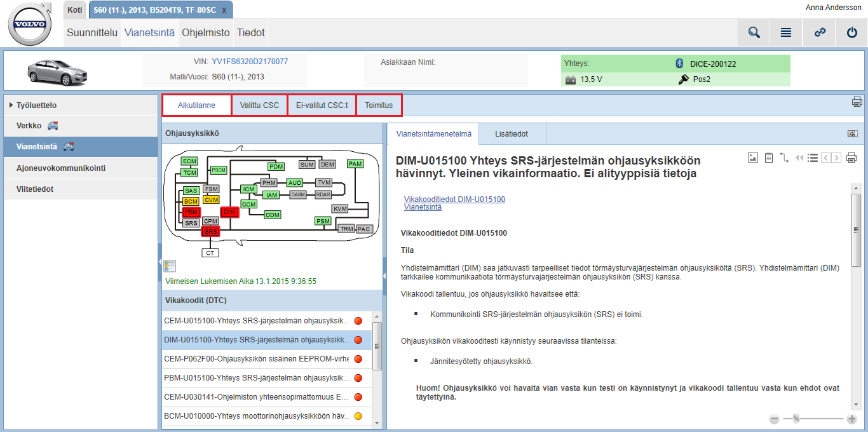Select the red SRS module node

(x=210, y=232)
